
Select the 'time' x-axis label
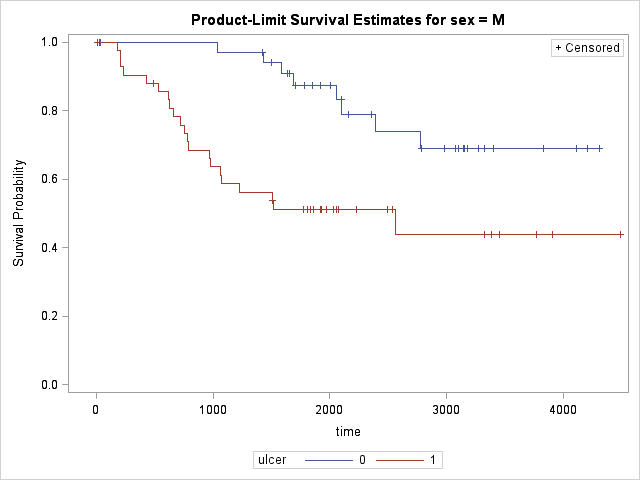[x=348, y=432]
